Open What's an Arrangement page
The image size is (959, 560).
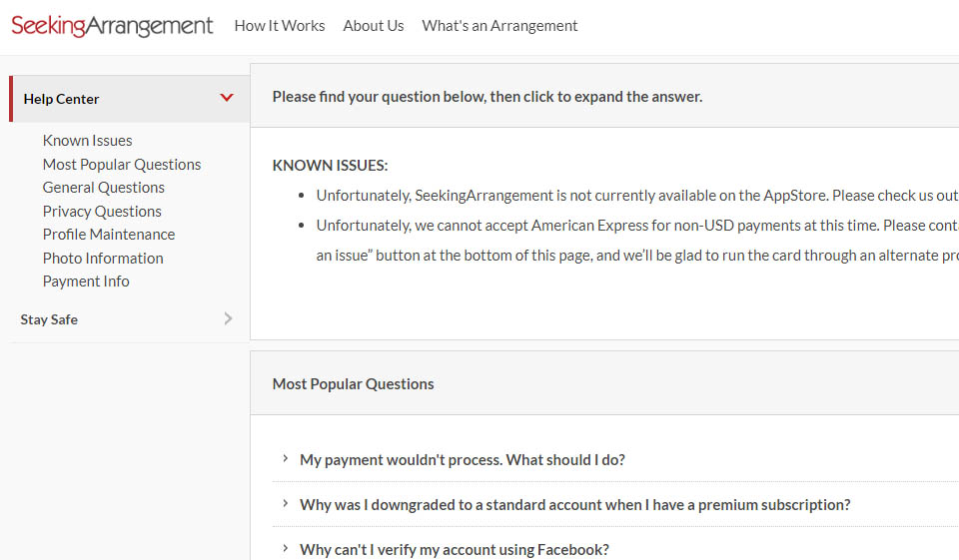(499, 26)
